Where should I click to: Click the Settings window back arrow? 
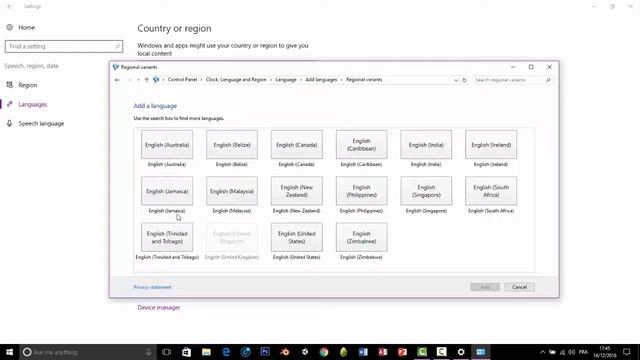[9, 7]
